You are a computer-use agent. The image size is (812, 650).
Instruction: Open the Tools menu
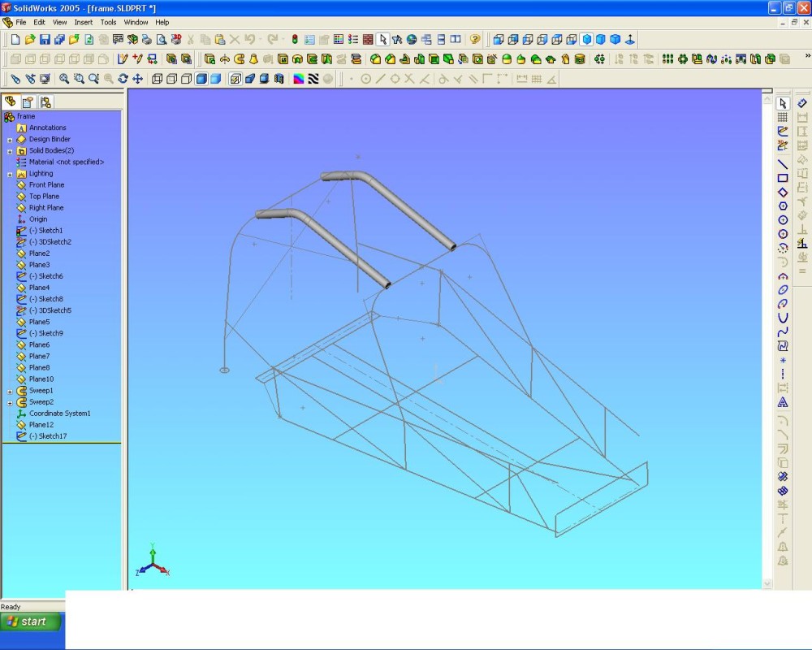pyautogui.click(x=108, y=22)
